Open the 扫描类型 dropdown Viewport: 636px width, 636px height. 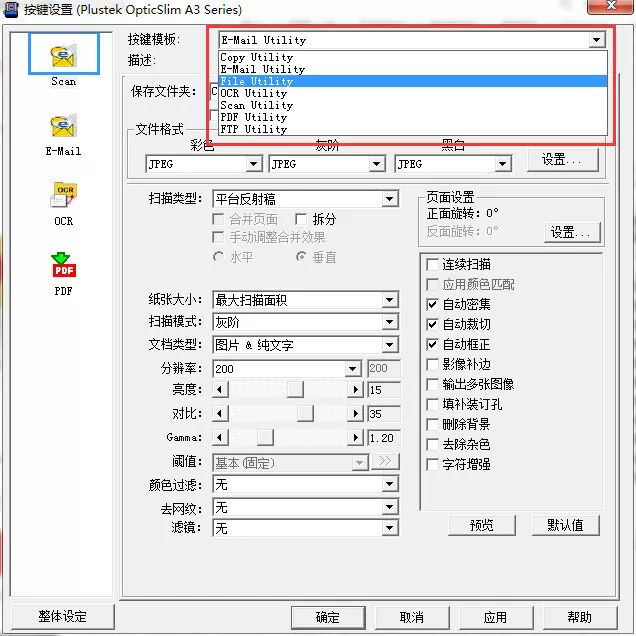click(389, 199)
